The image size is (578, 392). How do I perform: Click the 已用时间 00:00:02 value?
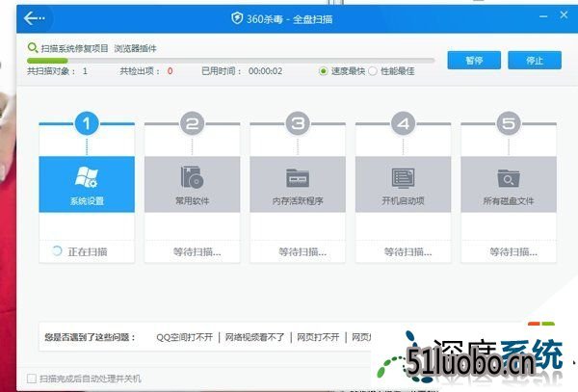pyautogui.click(x=266, y=71)
